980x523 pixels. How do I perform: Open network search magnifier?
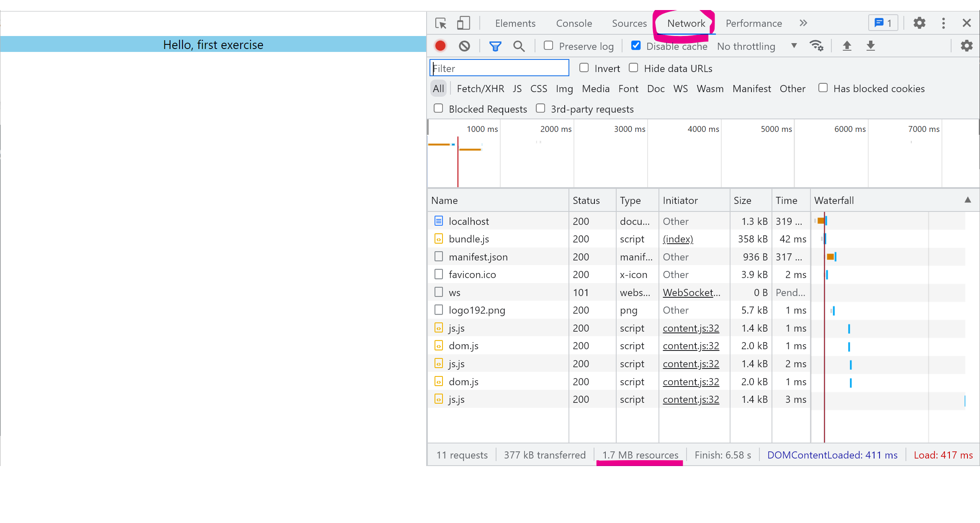tap(519, 46)
